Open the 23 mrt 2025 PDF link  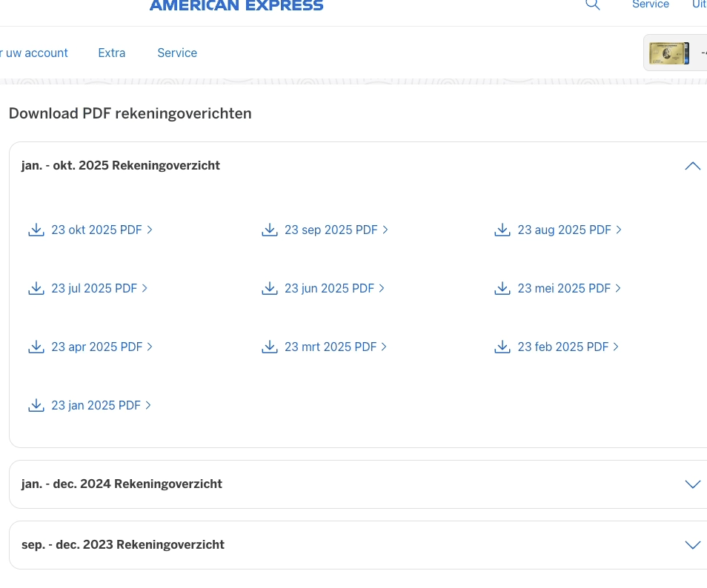[x=336, y=347]
